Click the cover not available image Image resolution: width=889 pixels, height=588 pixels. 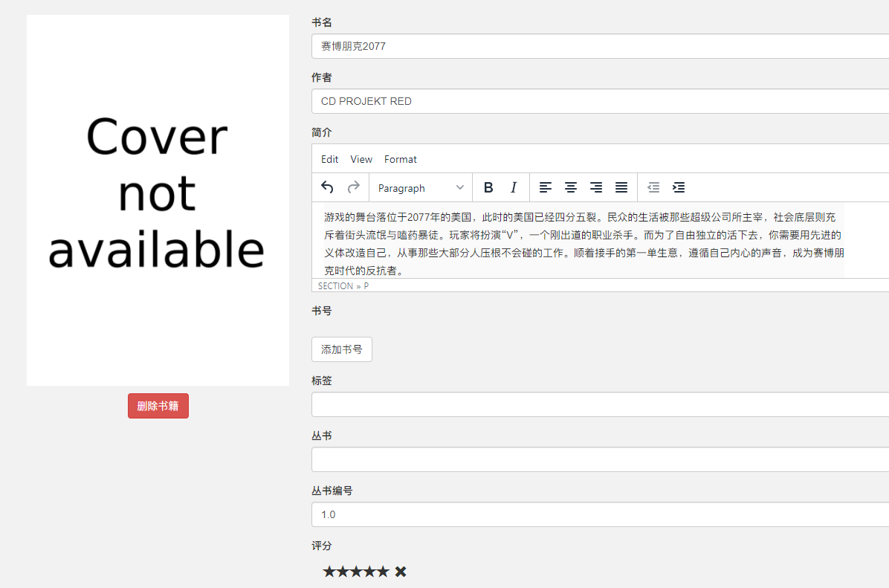(x=158, y=200)
